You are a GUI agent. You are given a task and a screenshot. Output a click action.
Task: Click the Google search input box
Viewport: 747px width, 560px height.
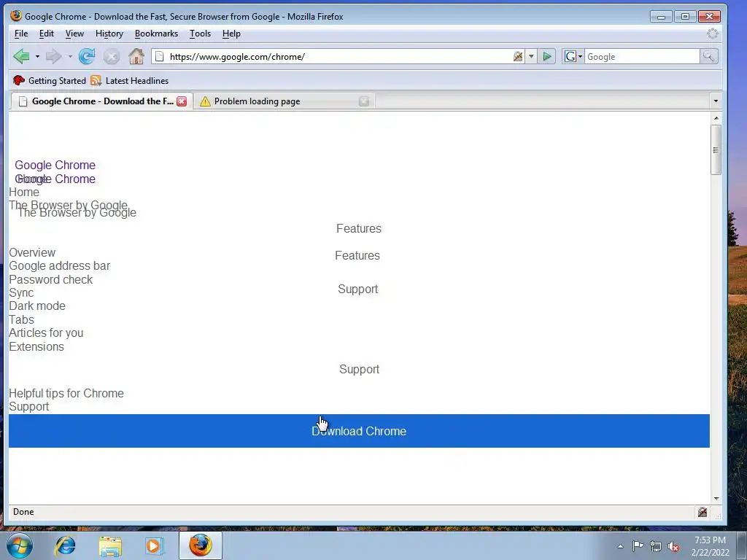[x=642, y=57]
